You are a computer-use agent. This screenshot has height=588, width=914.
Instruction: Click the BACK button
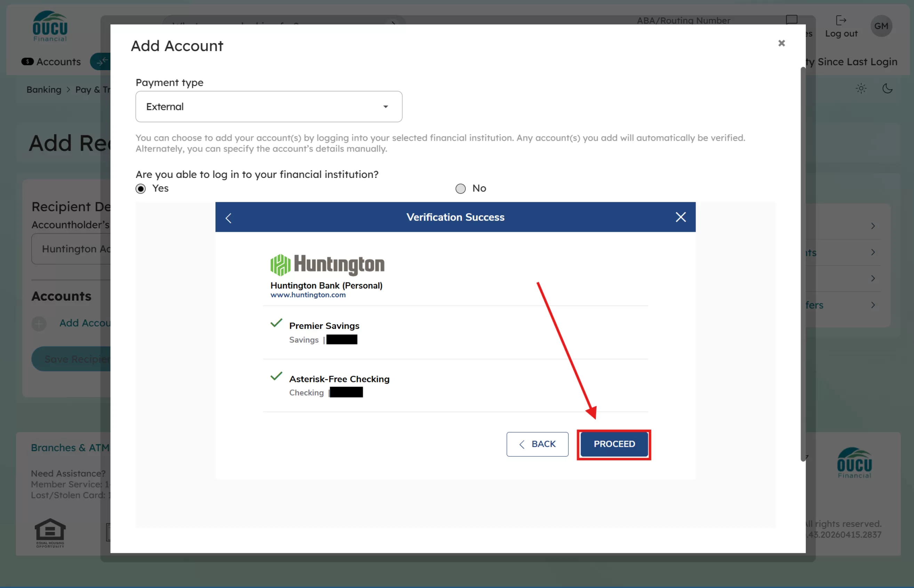(537, 444)
